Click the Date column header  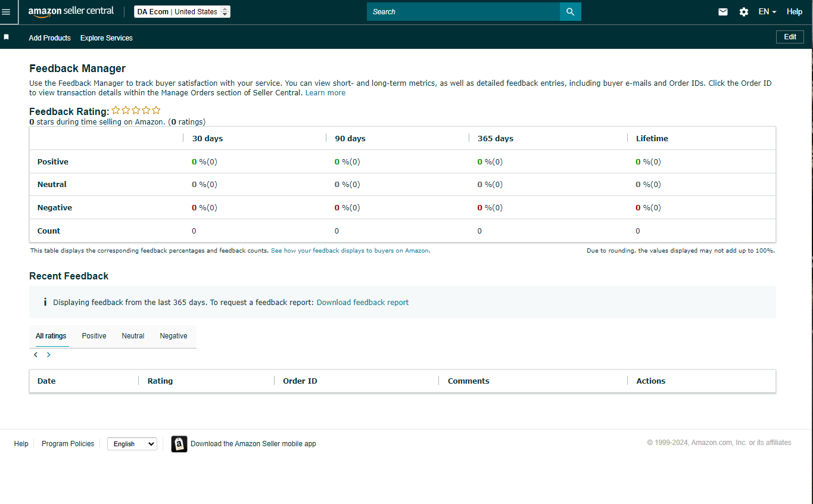(x=46, y=381)
